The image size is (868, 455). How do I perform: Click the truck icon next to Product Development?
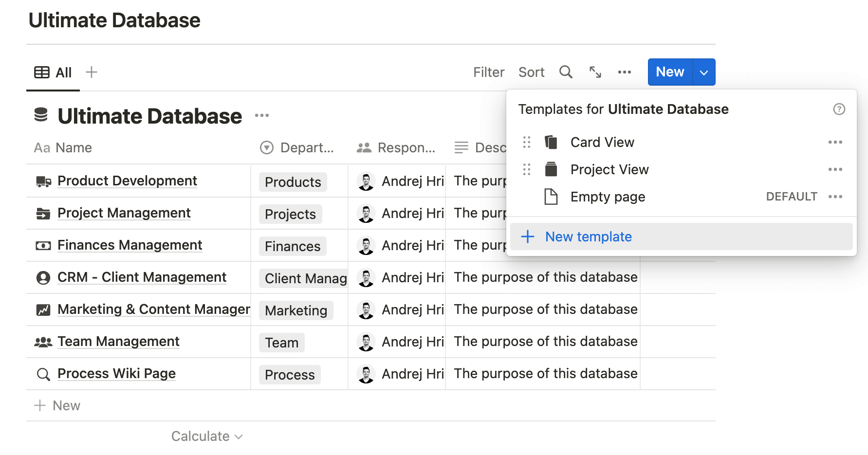43,181
